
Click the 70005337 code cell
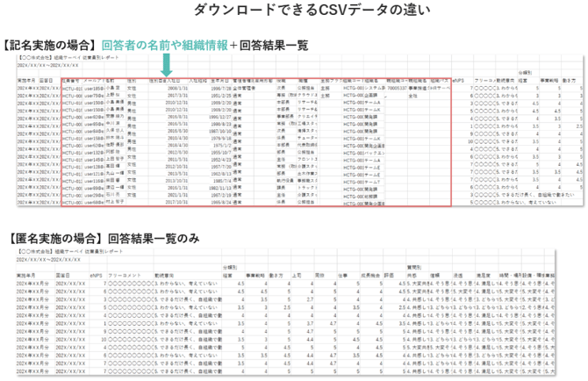click(397, 89)
